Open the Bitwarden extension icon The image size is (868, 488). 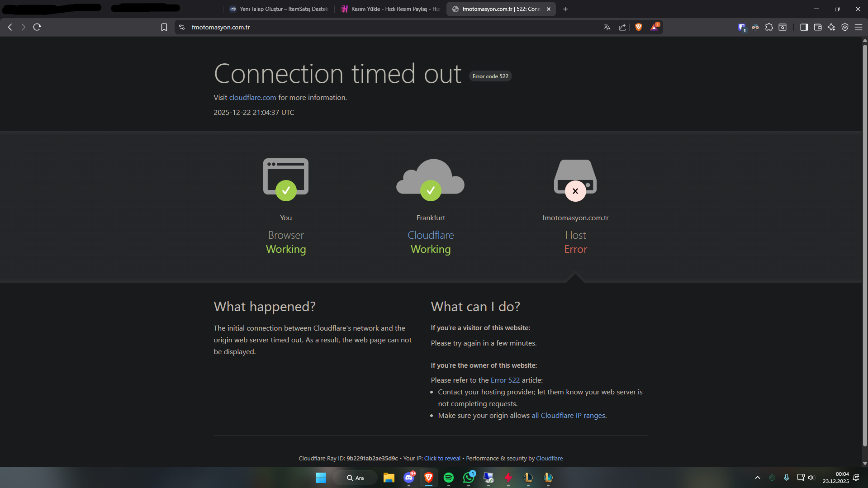742,28
